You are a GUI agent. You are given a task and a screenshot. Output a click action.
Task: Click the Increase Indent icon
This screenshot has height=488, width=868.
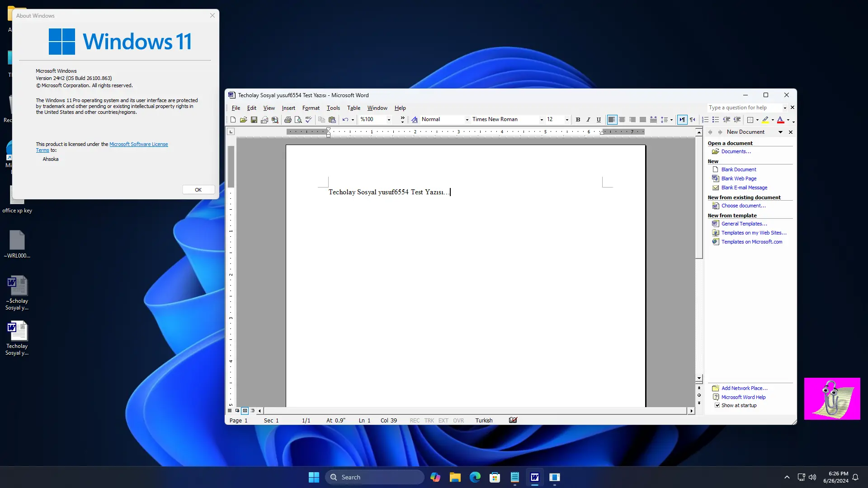tap(737, 120)
